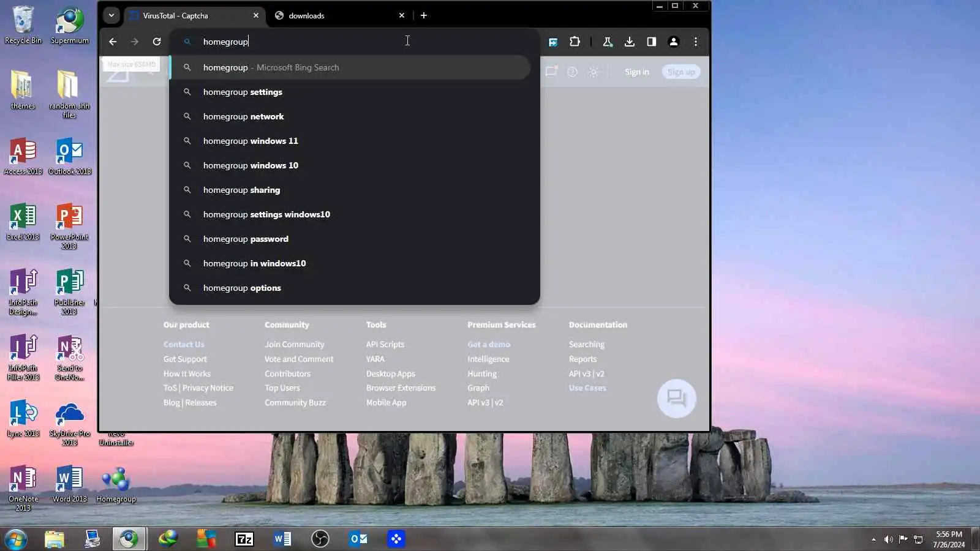Open the tab search dropdown arrow

(111, 15)
